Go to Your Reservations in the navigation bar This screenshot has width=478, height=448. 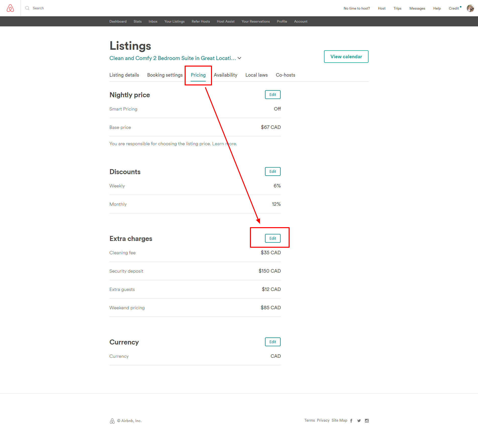(255, 21)
